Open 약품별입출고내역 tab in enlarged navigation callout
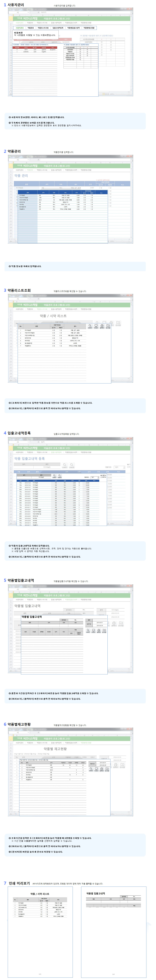156x980 pixels. (x=74, y=28)
